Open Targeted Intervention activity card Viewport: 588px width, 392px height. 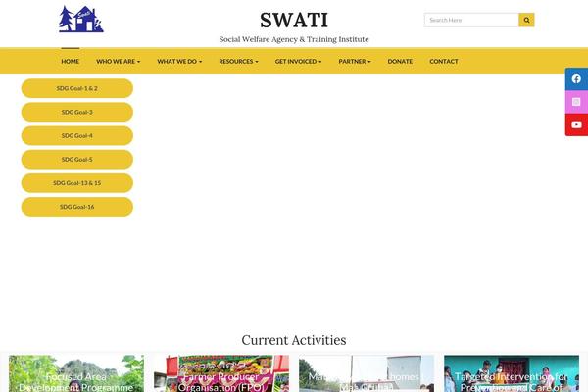(x=512, y=373)
